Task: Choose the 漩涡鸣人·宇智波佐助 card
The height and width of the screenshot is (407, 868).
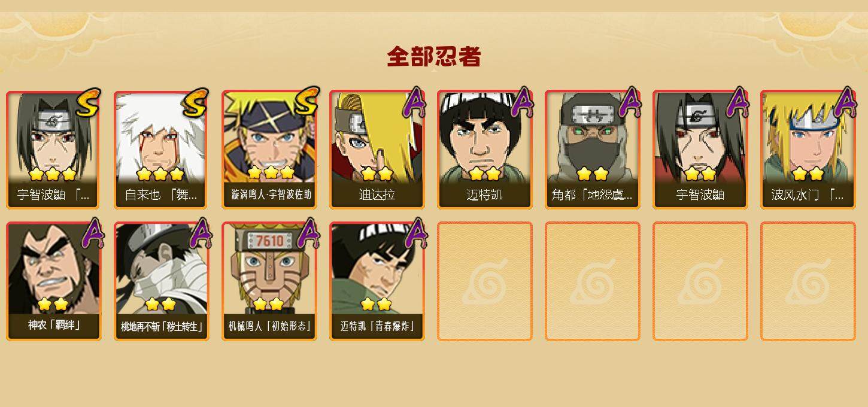Action: point(269,150)
